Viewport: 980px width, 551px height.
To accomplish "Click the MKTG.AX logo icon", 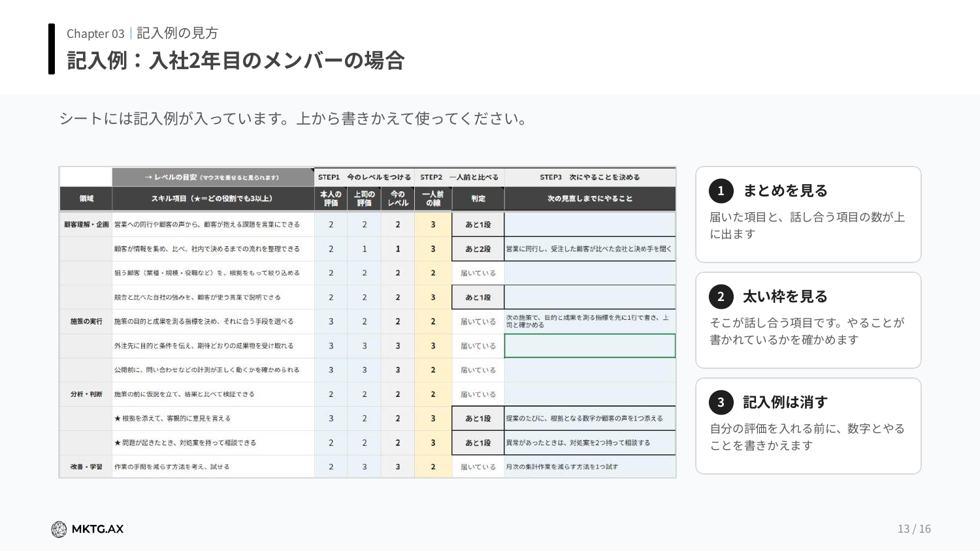I will [x=59, y=529].
